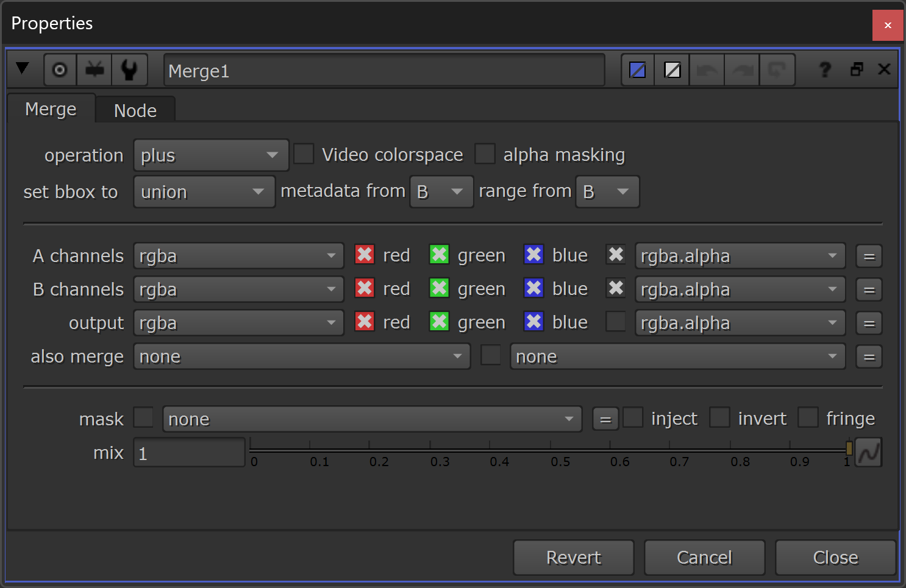This screenshot has width=906, height=588.
Task: Click the bug-shaped icon beside the wrench
Action: pos(95,70)
